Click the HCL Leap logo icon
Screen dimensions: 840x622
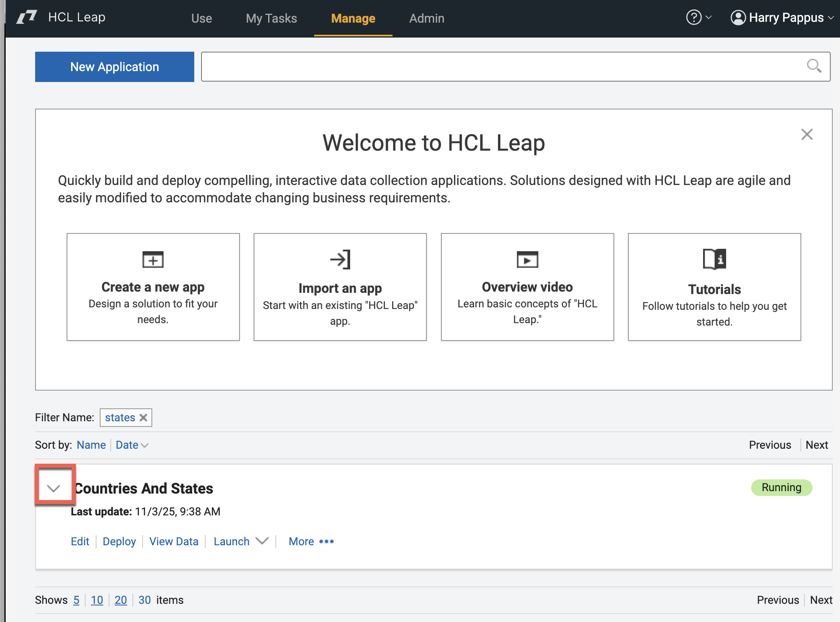27,17
